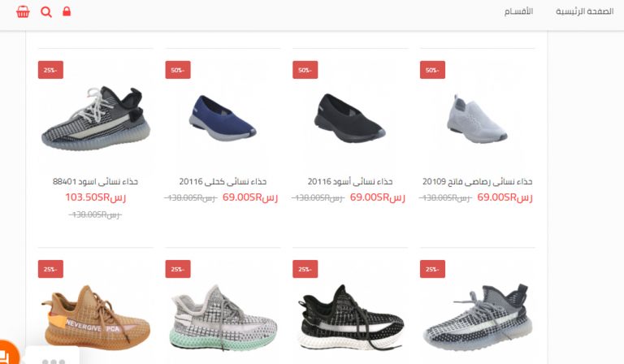The width and height of the screenshot is (624, 364).
Task: Click the three-dots typing bubble
Action: click(x=54, y=361)
